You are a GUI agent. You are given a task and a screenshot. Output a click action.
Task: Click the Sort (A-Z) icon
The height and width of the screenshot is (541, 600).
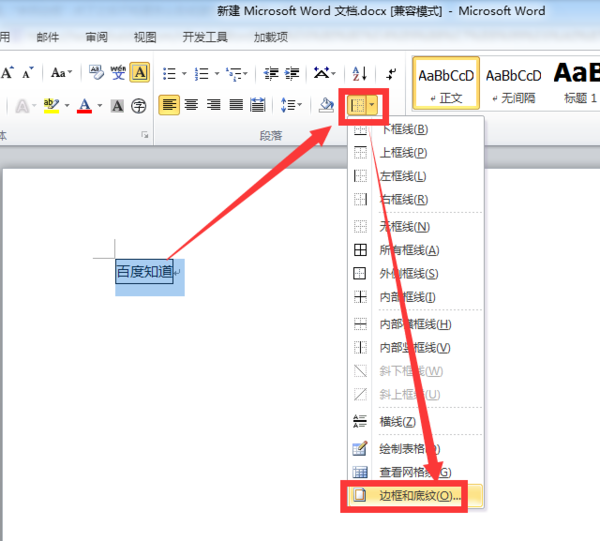point(360,73)
